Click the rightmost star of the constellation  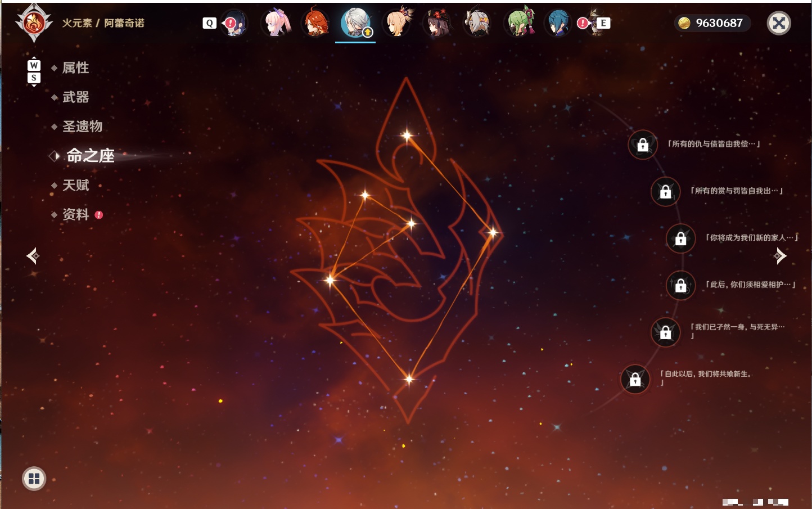[493, 232]
